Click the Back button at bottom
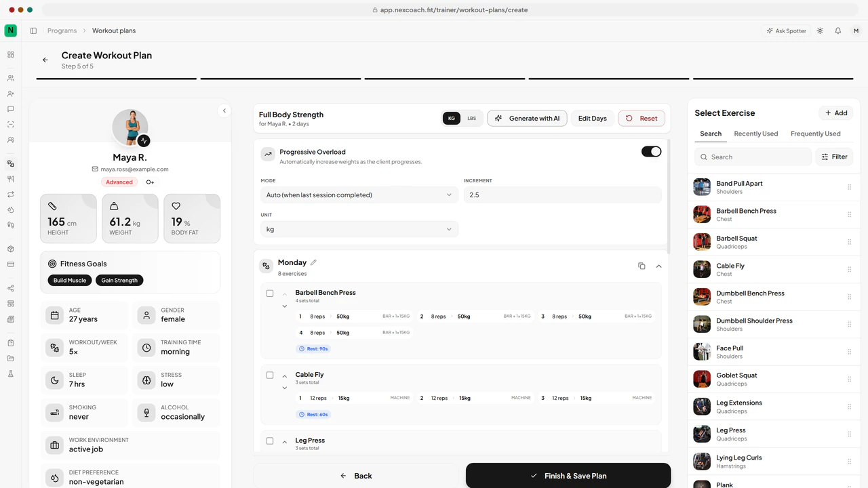 coord(357,476)
